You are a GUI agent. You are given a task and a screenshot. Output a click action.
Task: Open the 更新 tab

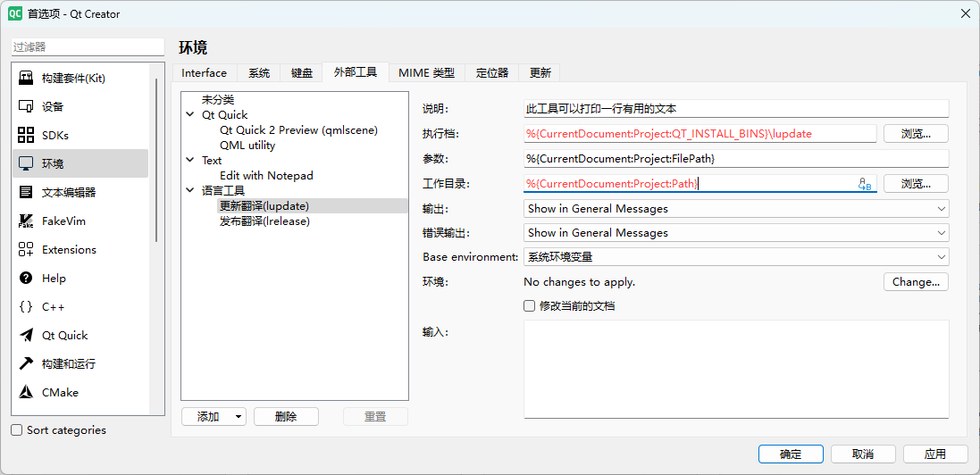[x=540, y=73]
